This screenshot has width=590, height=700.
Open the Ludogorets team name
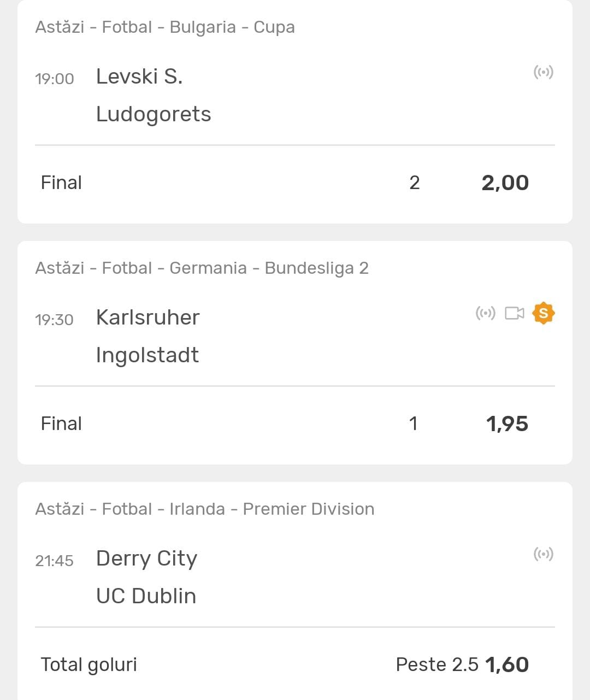tap(154, 114)
